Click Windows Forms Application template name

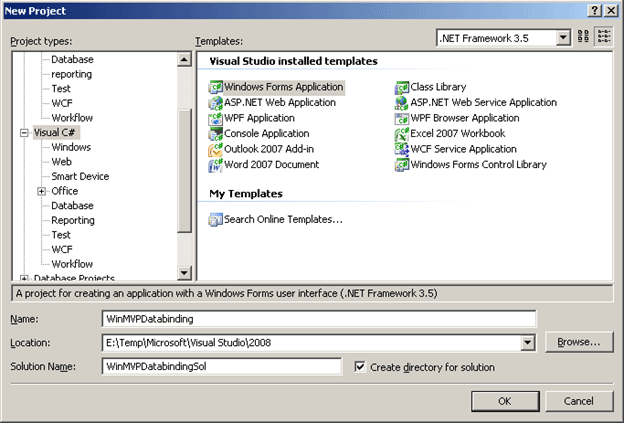click(x=283, y=87)
